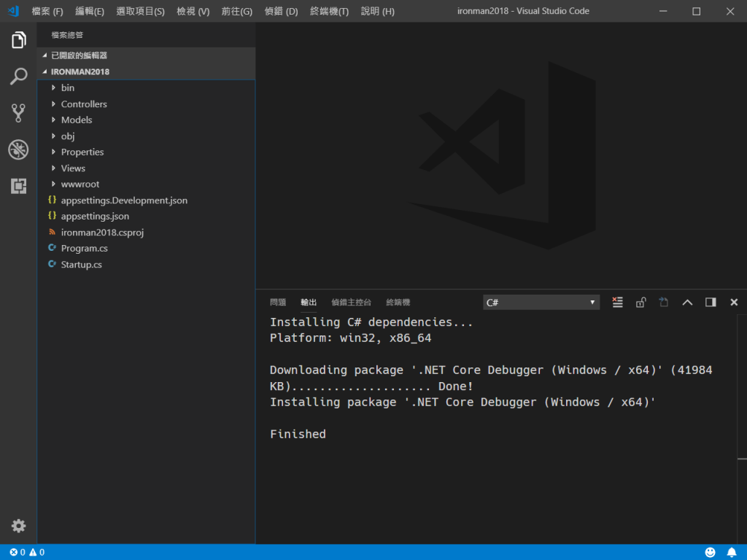Expand the bin folder
Viewport: 747px width, 560px height.
(x=146, y=87)
